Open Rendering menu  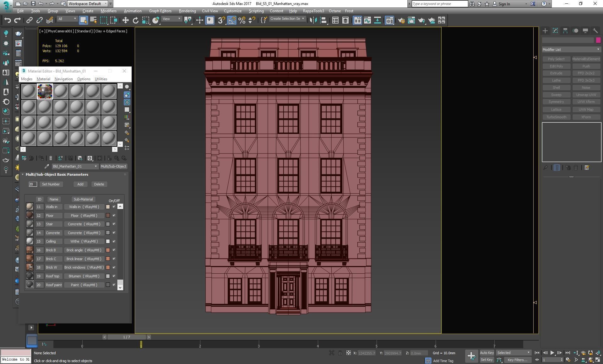click(187, 11)
